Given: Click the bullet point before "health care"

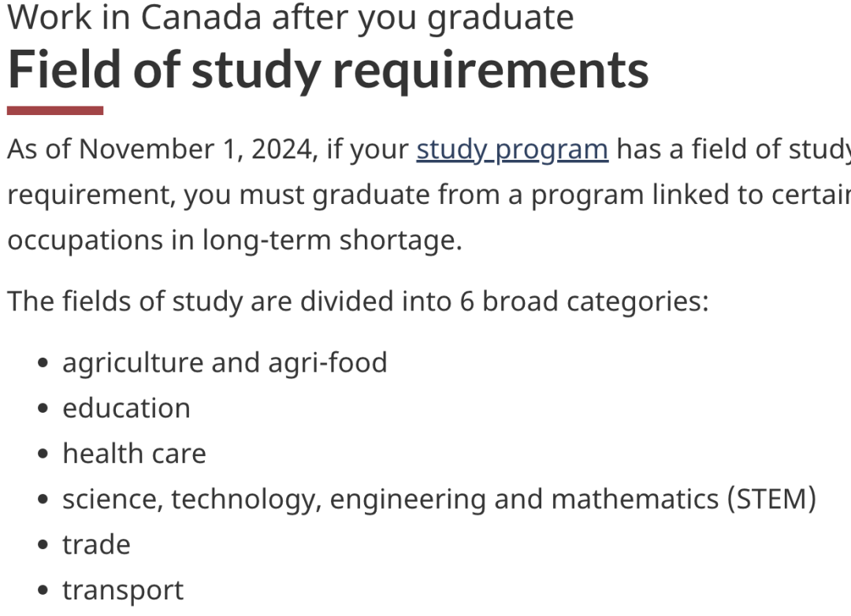Looking at the screenshot, I should (x=43, y=455).
